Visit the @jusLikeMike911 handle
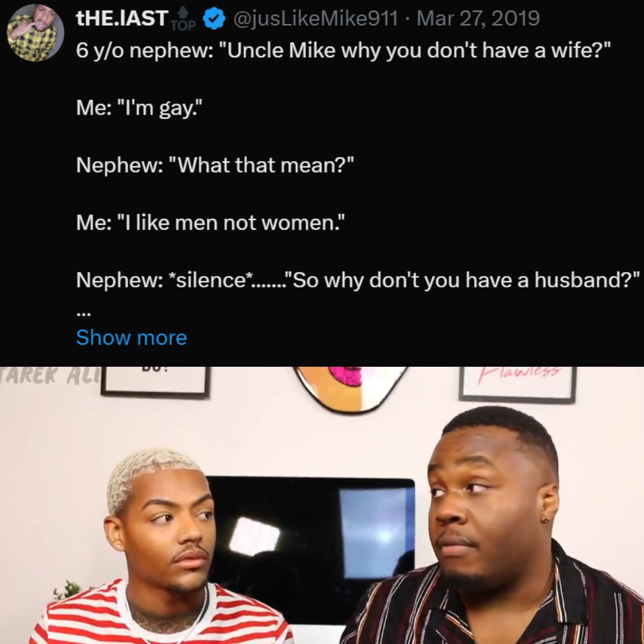644x644 pixels. point(315,18)
